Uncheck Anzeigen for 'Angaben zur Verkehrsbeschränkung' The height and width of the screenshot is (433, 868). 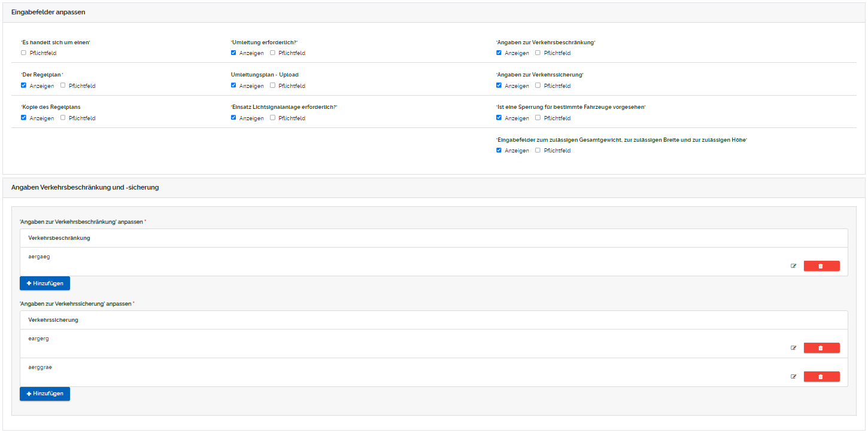[499, 53]
